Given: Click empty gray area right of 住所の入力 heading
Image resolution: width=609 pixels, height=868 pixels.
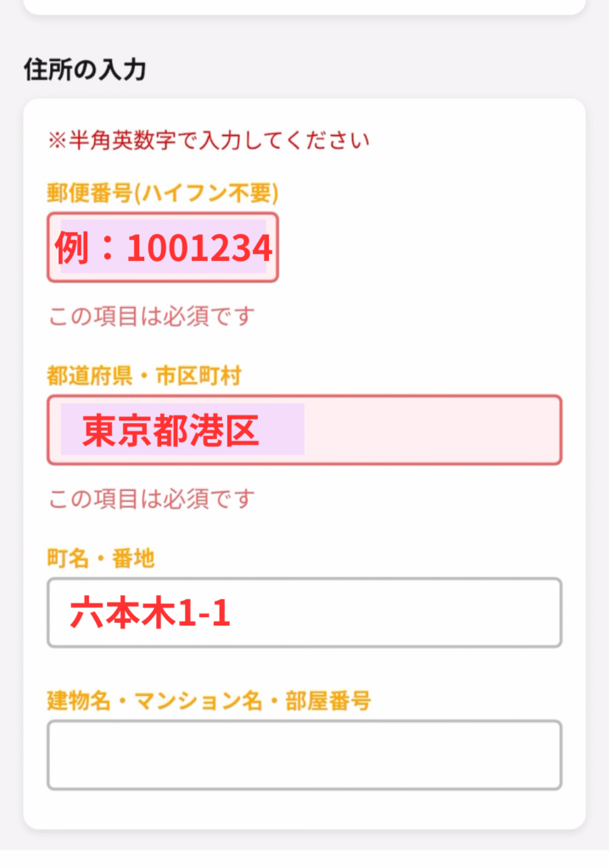Looking at the screenshot, I should point(382,70).
